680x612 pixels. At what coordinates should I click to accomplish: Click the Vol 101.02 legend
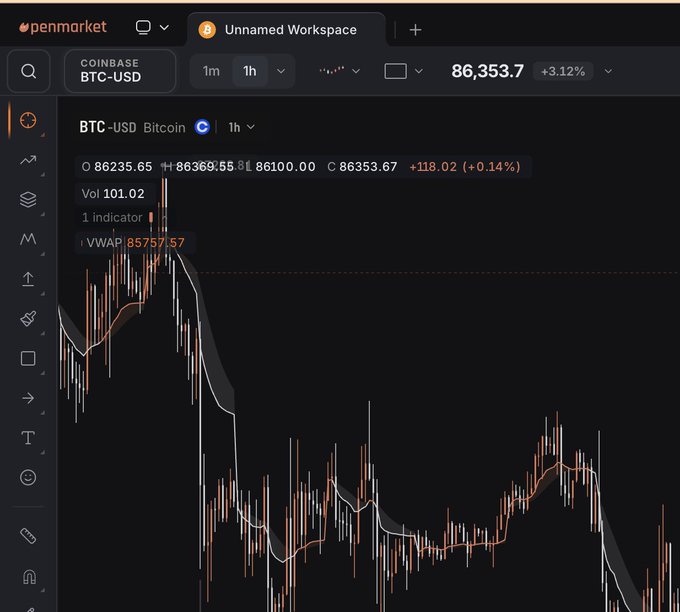[113, 193]
